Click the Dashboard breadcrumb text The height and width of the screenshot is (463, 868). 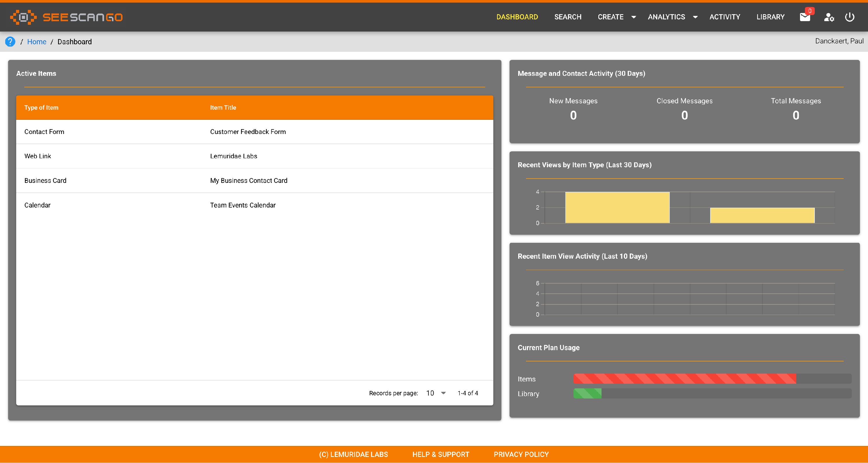74,41
